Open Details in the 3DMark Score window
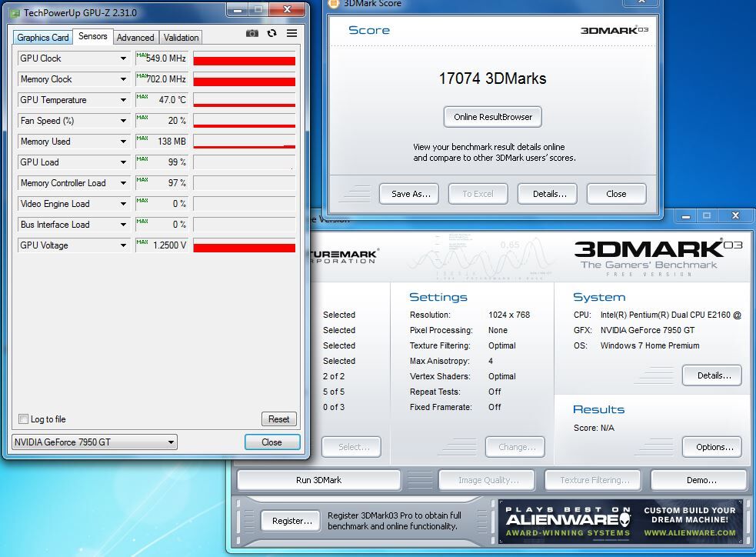 [548, 194]
